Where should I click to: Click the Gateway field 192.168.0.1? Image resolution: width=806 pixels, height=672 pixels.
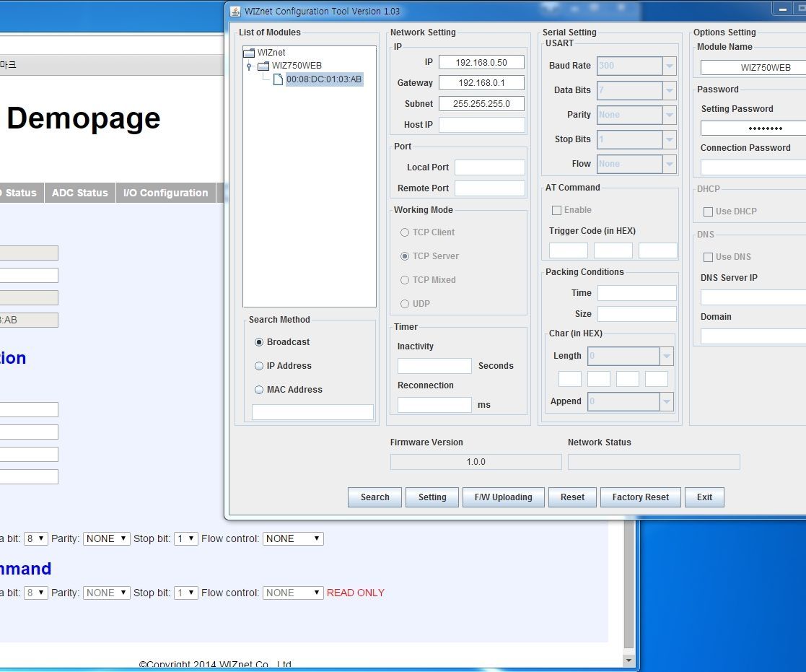481,83
